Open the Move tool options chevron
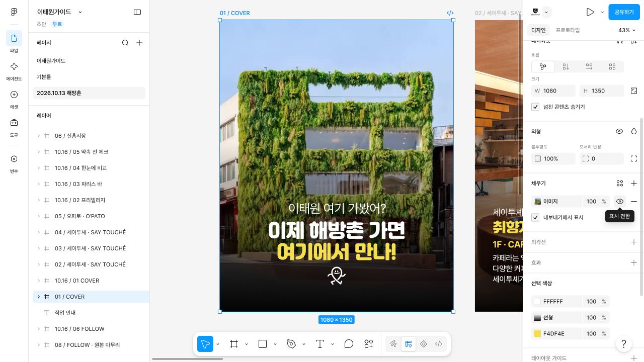 218,344
